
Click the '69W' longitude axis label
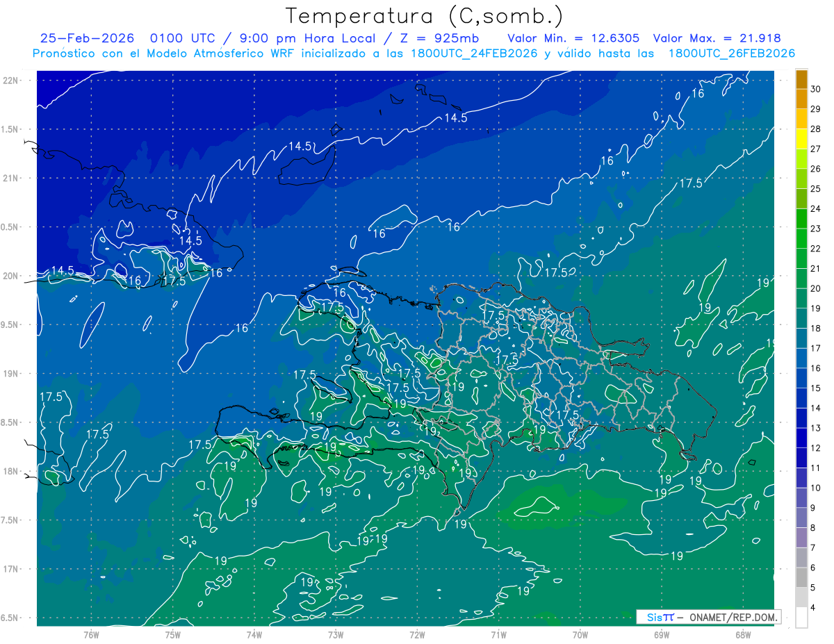pos(662,635)
